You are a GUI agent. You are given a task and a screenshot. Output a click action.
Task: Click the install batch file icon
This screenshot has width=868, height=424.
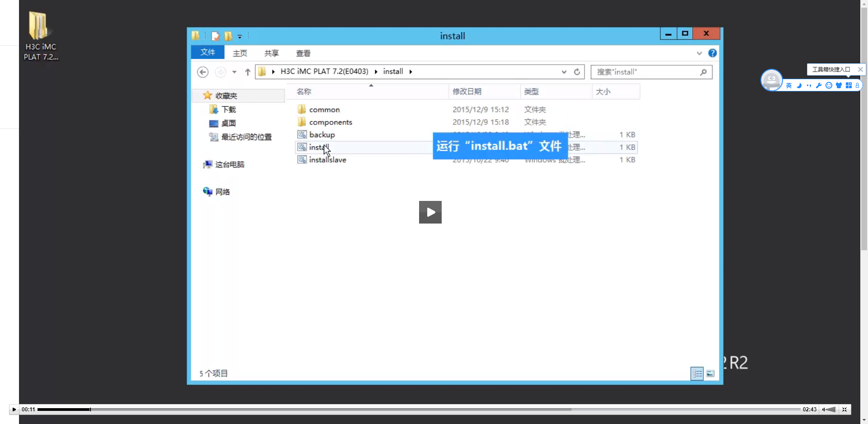tap(302, 147)
